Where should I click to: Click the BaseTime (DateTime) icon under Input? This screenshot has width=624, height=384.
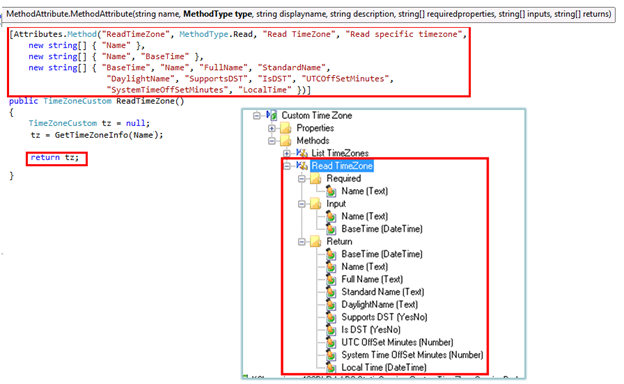point(331,229)
